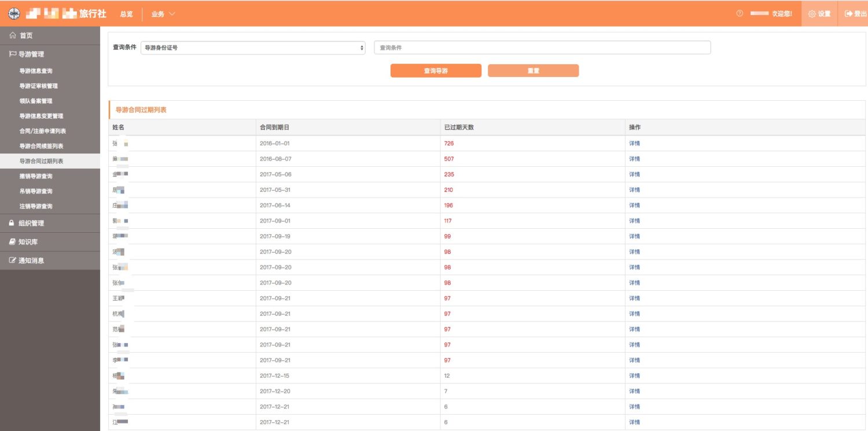Open 导游信息查询 in the sidebar
The image size is (868, 431).
[x=36, y=71]
